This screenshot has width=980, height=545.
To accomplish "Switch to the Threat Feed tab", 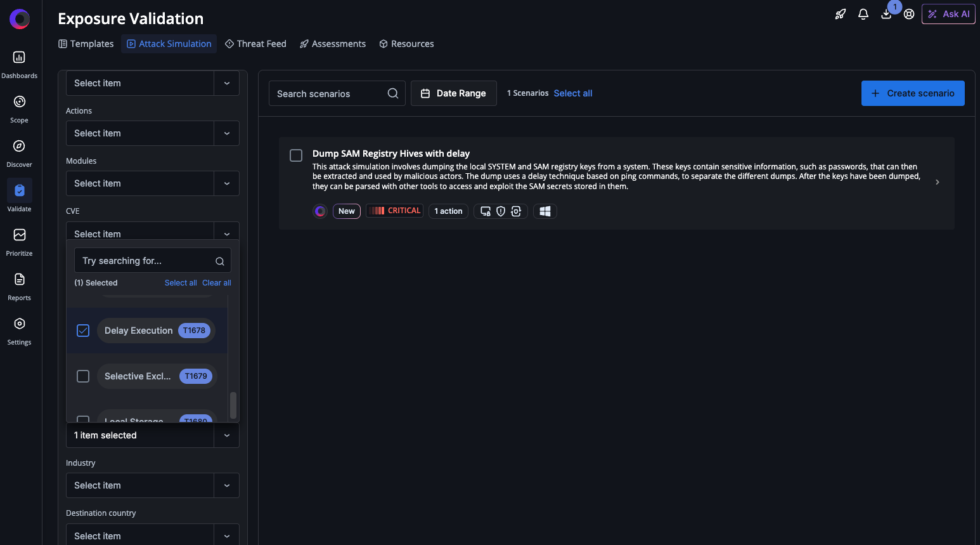I will pos(255,44).
